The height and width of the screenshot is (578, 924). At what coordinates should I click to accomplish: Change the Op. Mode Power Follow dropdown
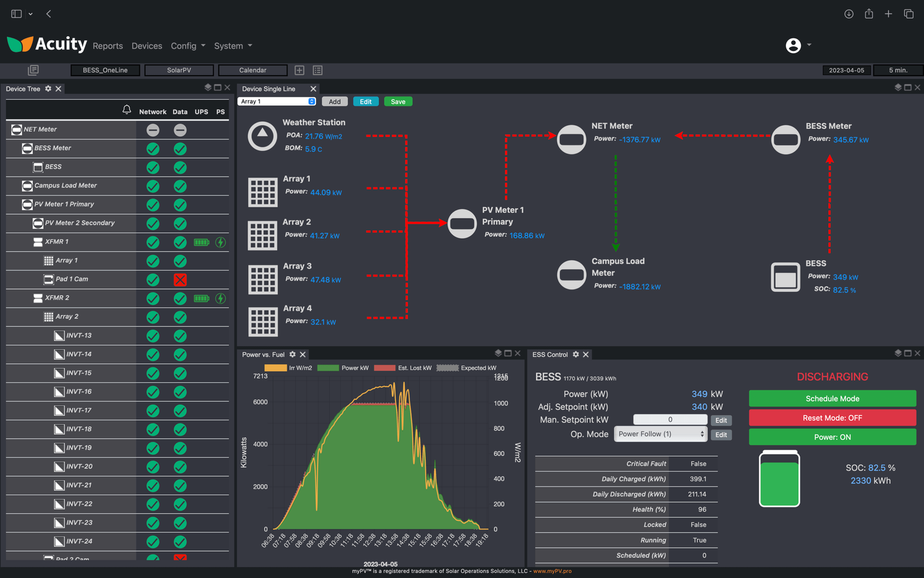pos(660,434)
